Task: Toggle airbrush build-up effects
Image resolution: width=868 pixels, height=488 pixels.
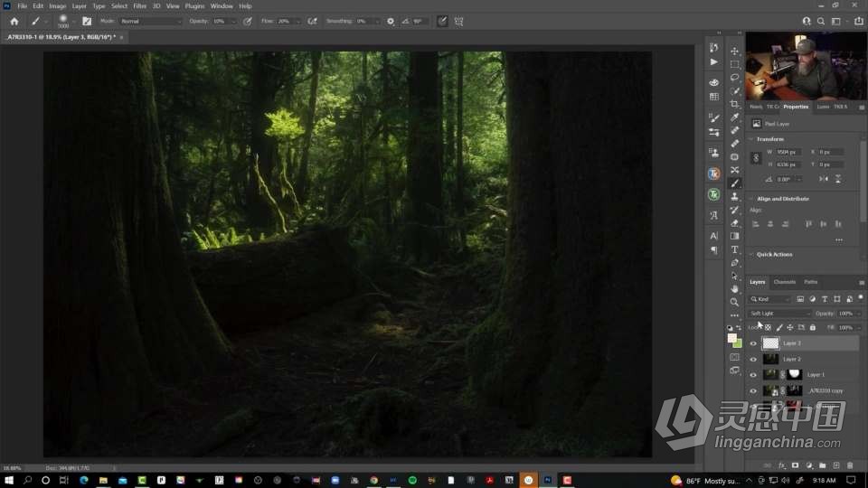Action: 312,21
